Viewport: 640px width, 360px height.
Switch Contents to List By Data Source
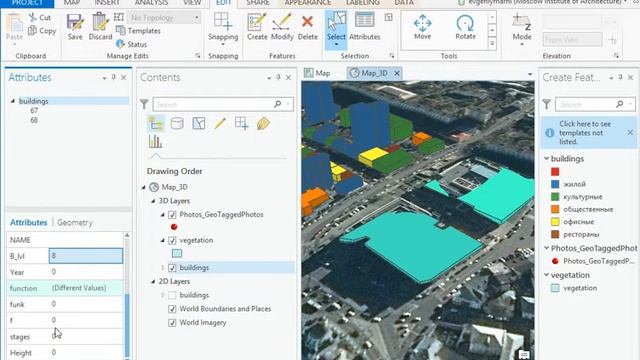click(x=177, y=124)
